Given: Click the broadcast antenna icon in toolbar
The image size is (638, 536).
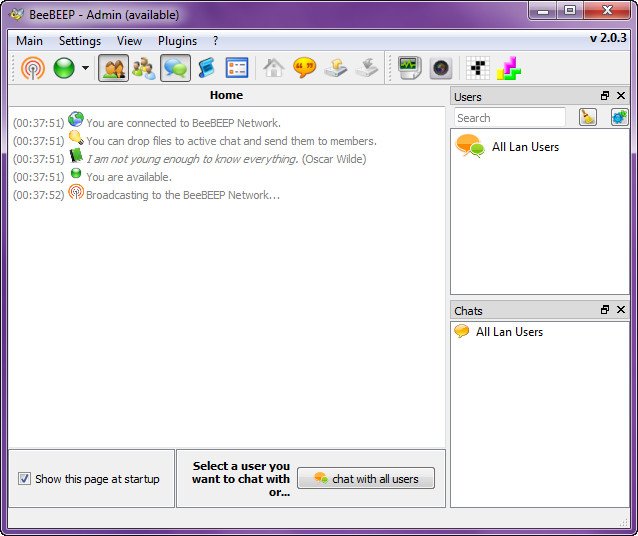Looking at the screenshot, I should (x=33, y=68).
